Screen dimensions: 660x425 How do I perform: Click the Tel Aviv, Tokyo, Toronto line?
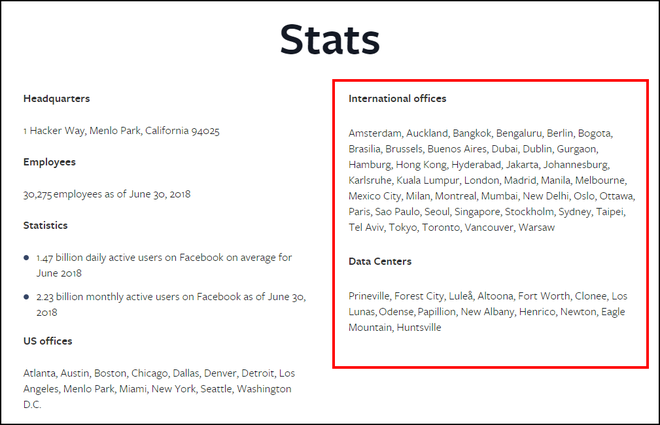(x=451, y=228)
